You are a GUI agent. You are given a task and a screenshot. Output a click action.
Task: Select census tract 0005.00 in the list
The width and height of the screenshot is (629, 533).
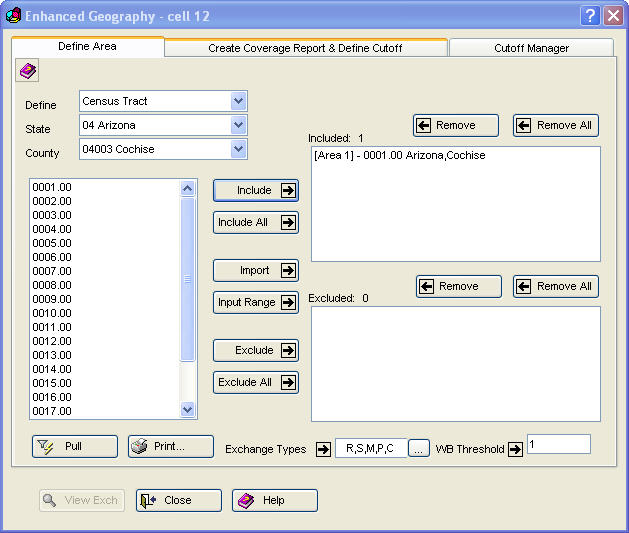[x=52, y=243]
